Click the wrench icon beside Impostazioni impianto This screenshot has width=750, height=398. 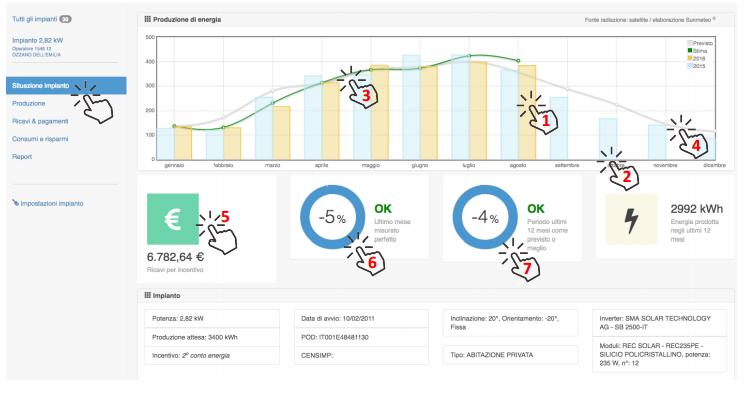[15, 203]
